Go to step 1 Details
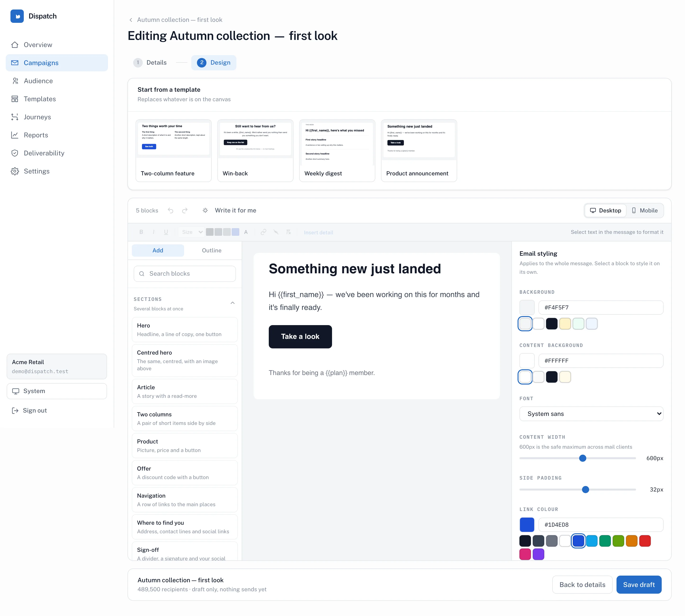685x616 pixels. click(150, 63)
